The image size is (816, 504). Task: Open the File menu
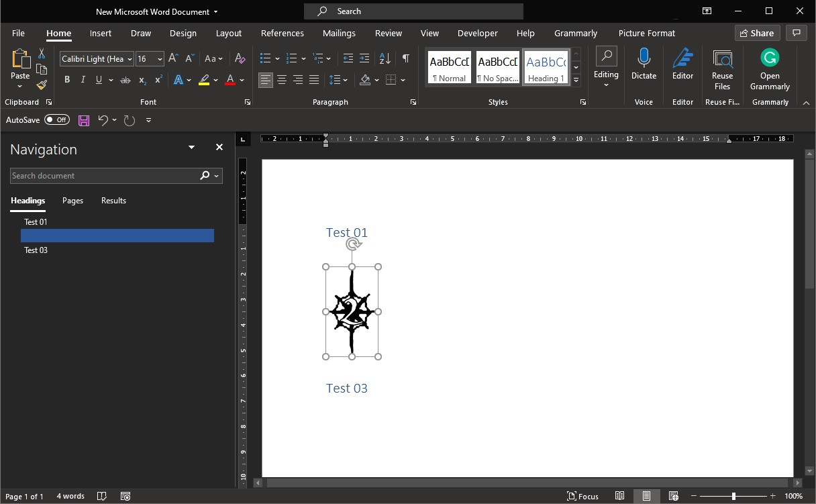[x=18, y=33]
